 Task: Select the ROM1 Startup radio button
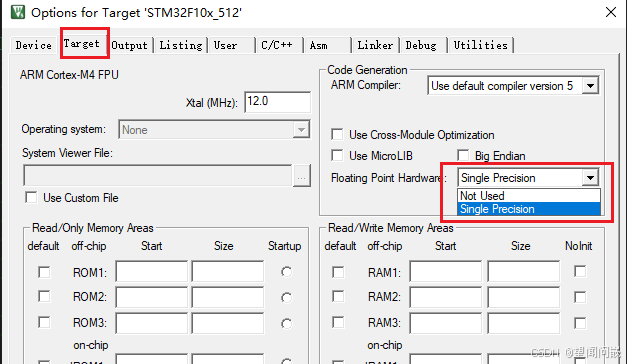coord(286,272)
